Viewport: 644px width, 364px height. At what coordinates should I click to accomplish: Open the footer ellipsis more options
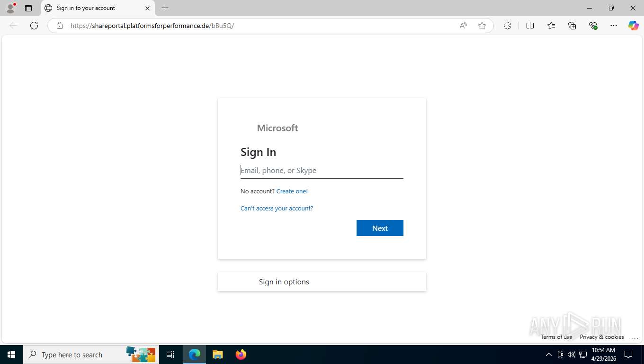coord(635,337)
